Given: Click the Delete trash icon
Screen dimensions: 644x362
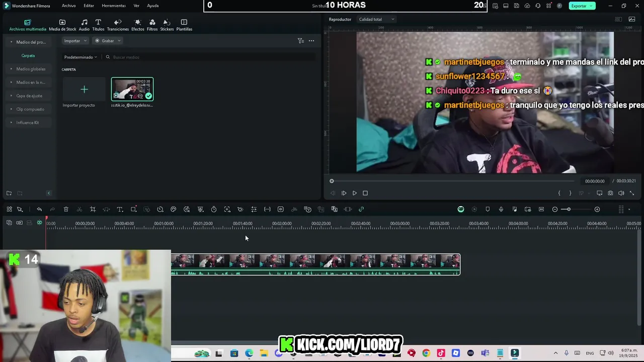Looking at the screenshot, I should [x=66, y=209].
